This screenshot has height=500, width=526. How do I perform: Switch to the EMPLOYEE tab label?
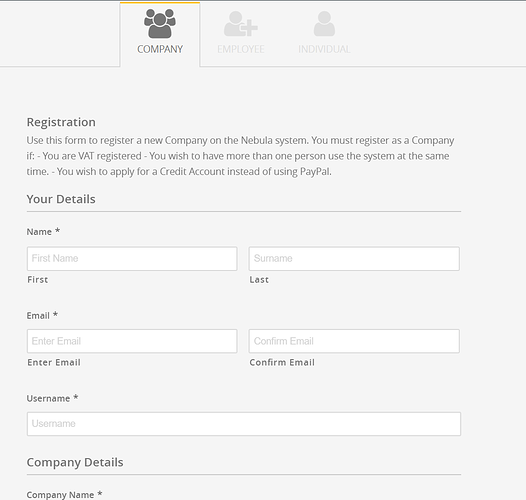pos(241,49)
